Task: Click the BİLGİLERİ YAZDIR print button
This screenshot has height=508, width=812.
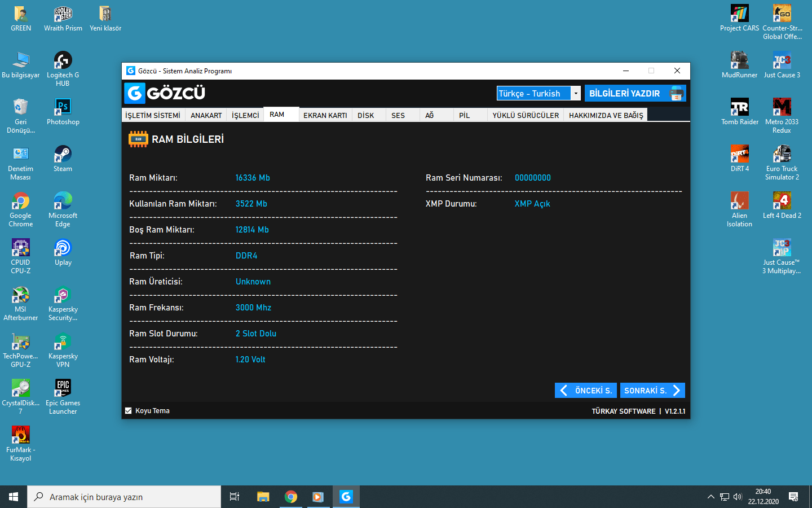Action: pos(636,93)
